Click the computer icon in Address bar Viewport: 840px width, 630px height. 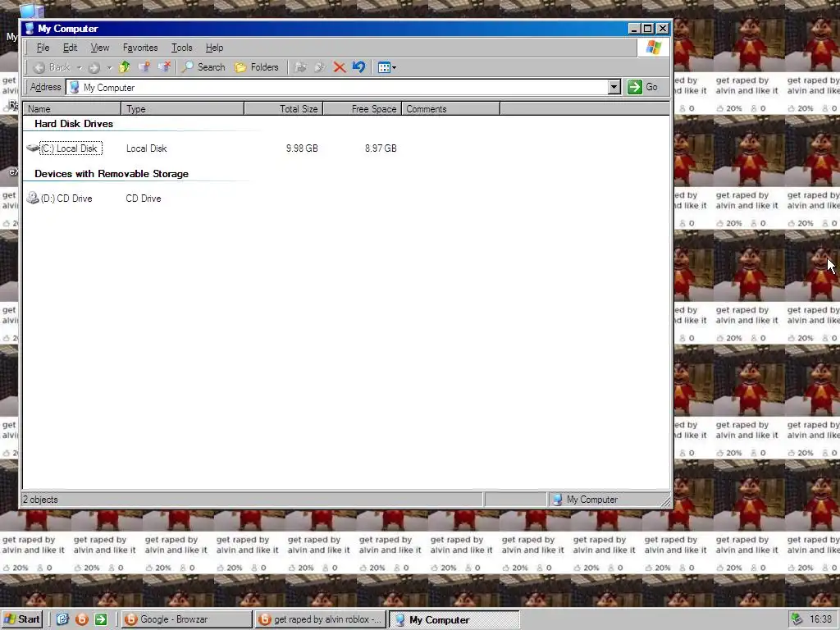(x=75, y=87)
